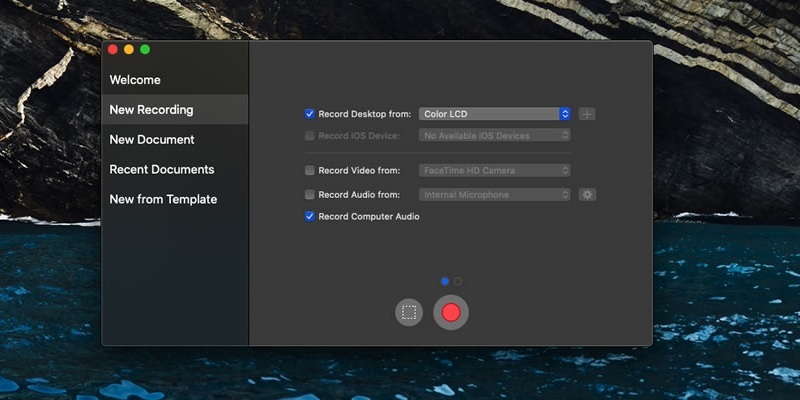Viewport: 800px width, 400px height.
Task: Open audio settings gear next to Internal Microphone
Action: [x=587, y=194]
